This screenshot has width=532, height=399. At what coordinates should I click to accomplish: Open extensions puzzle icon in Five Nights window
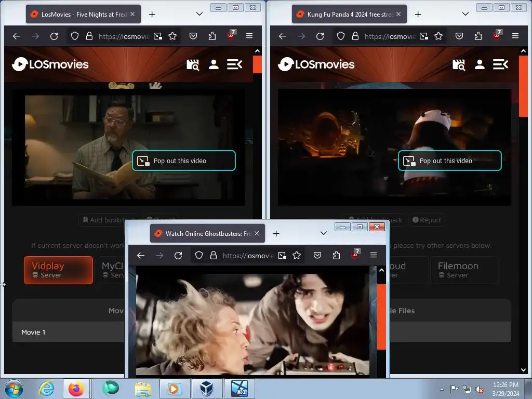click(212, 36)
